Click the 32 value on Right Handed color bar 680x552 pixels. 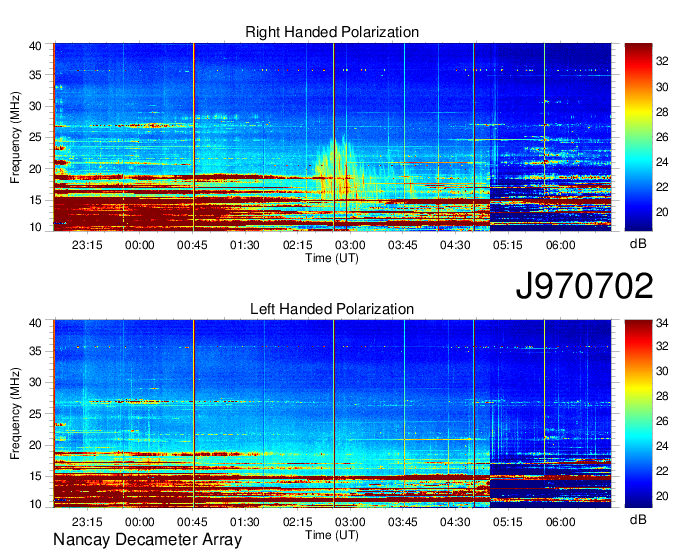coord(662,62)
